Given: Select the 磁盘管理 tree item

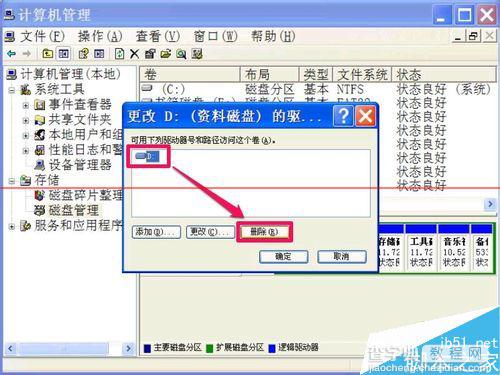Looking at the screenshot, I should coord(74,210).
